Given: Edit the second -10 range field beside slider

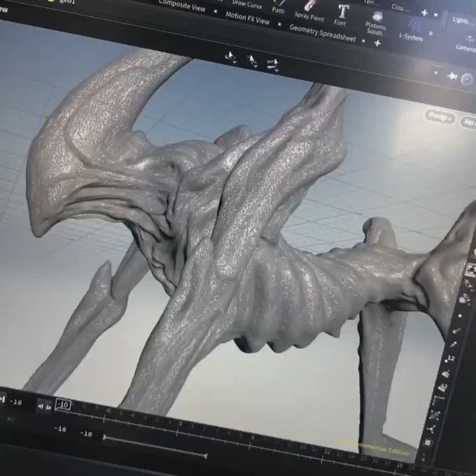Looking at the screenshot, I should click(86, 433).
